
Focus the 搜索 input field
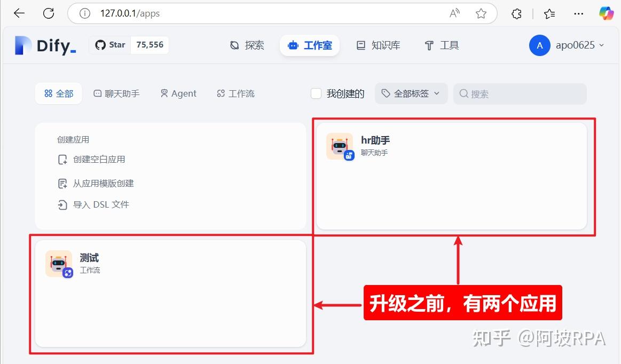(520, 94)
